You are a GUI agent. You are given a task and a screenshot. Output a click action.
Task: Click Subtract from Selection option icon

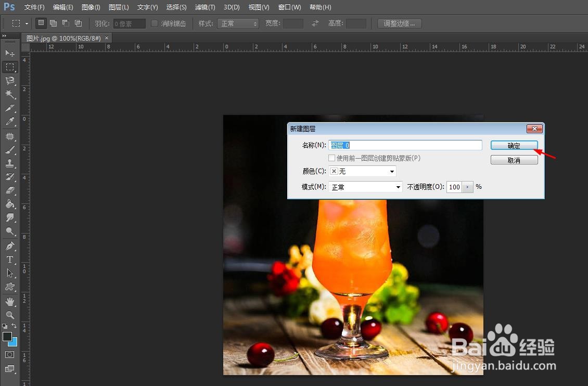point(66,23)
